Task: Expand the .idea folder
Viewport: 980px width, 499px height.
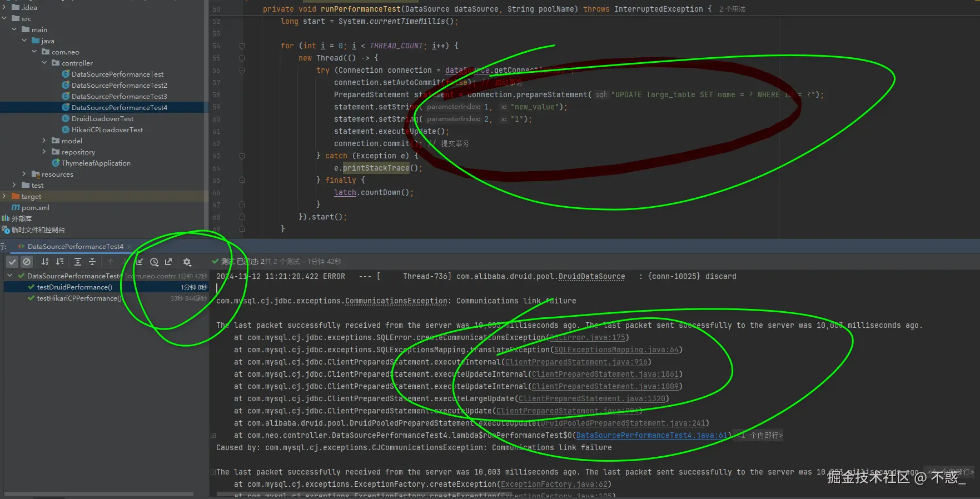Action: pyautogui.click(x=4, y=7)
